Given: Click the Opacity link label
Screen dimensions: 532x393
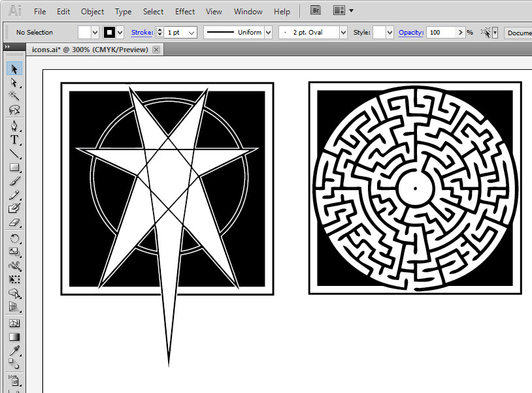Looking at the screenshot, I should 411,32.
